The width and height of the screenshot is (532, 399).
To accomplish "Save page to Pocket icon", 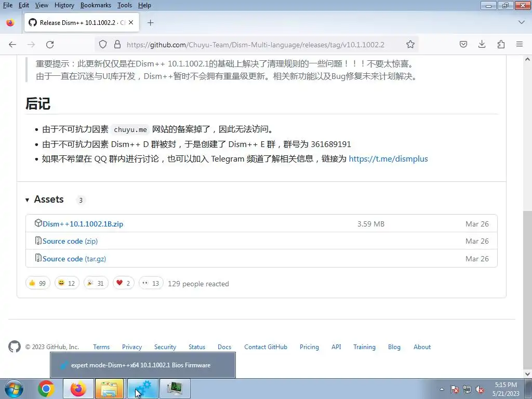I will (x=463, y=45).
